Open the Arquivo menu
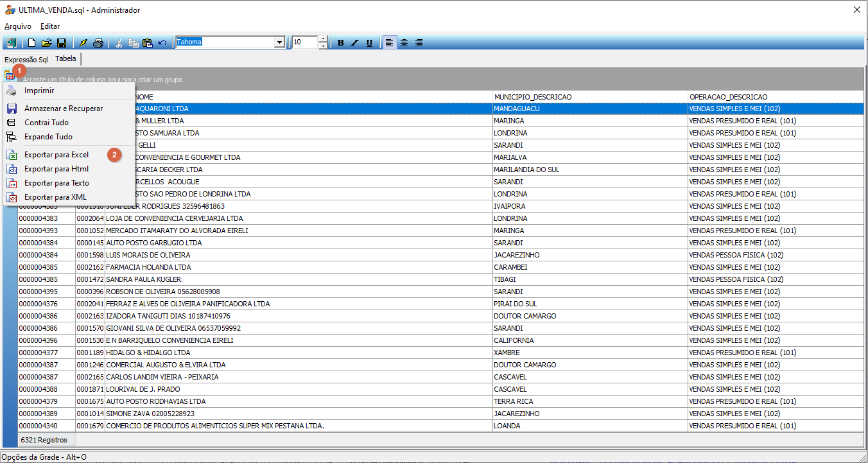The image size is (868, 463). pyautogui.click(x=18, y=26)
